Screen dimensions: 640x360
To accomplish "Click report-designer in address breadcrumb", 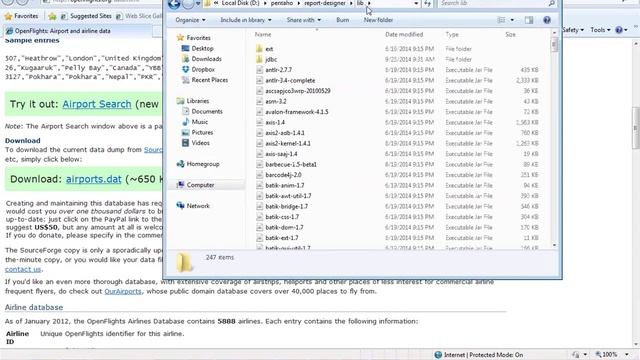I will 324,3.
